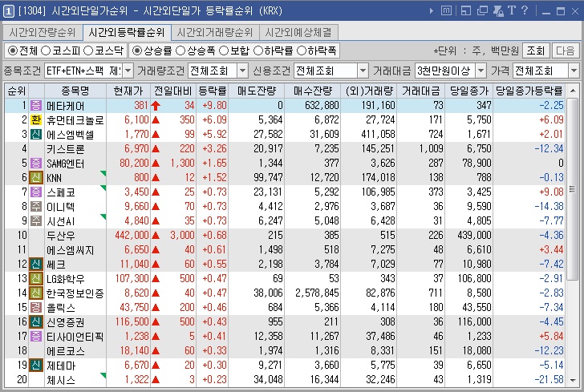Click the overlapping windows copy icon
584x392 pixels.
click(x=482, y=10)
